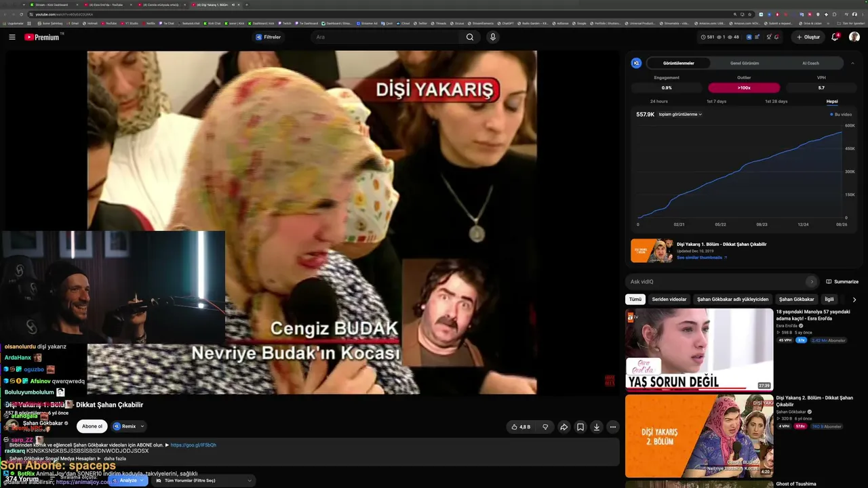
Task: Select the Şahan Gökbakar chip
Action: coord(797,300)
